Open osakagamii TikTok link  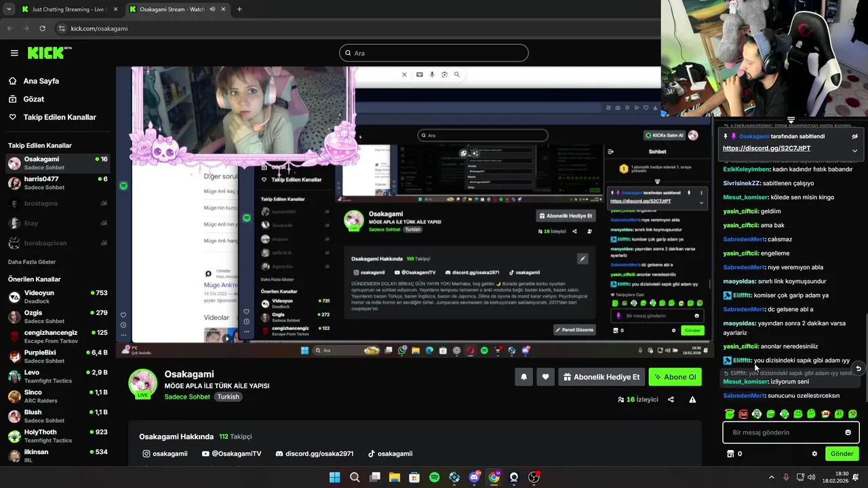390,453
